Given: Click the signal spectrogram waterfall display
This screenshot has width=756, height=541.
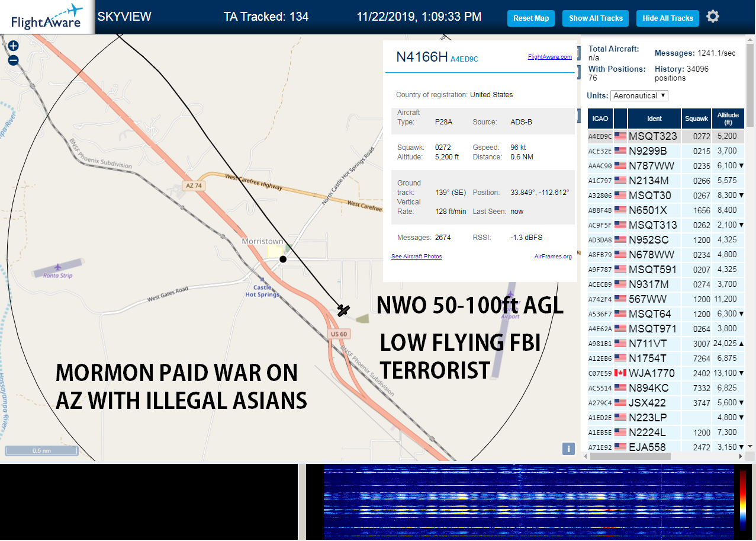Looking at the screenshot, I should coord(527,501).
